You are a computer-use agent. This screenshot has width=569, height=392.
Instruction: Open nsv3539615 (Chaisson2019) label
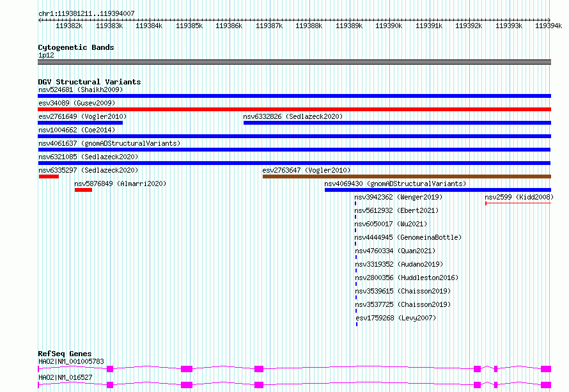[403, 291]
